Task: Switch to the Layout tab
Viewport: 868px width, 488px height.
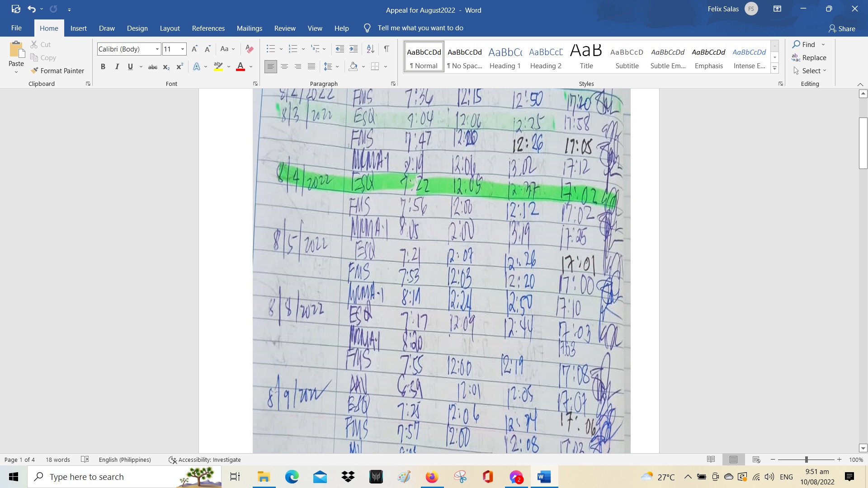Action: coord(170,28)
